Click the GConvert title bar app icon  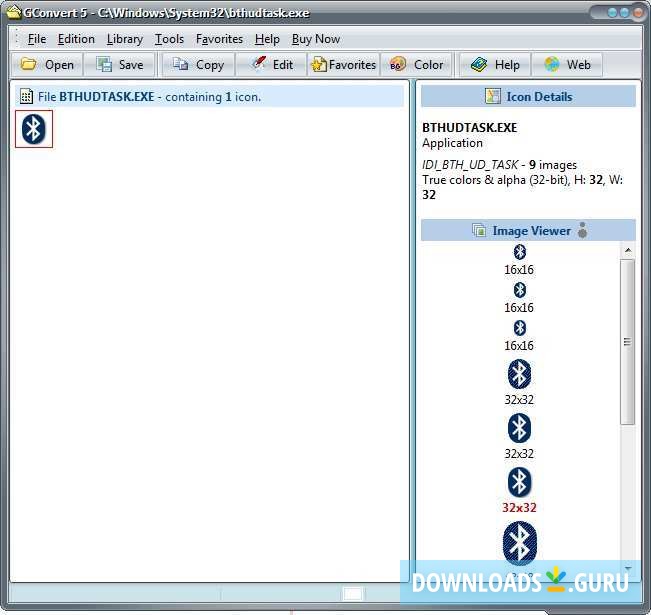(x=12, y=12)
